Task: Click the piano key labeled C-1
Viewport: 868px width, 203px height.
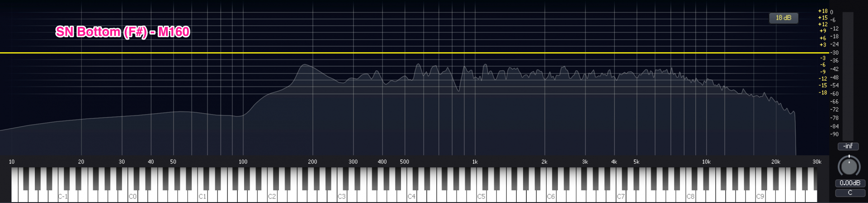Action: click(x=63, y=185)
